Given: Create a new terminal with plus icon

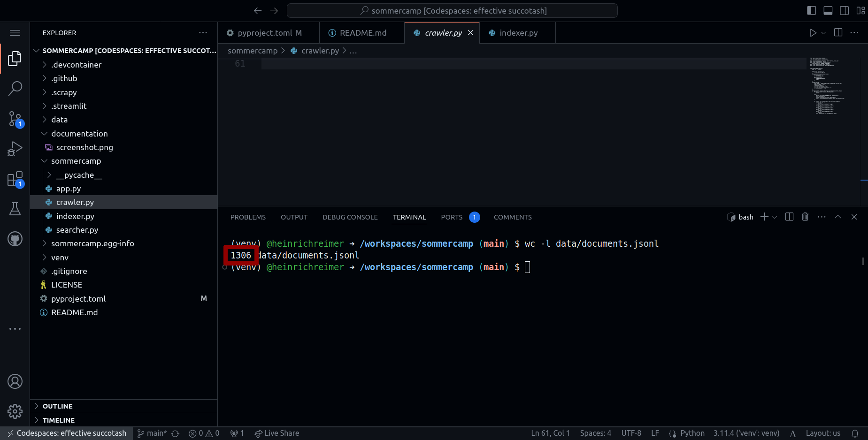Looking at the screenshot, I should [x=764, y=217].
